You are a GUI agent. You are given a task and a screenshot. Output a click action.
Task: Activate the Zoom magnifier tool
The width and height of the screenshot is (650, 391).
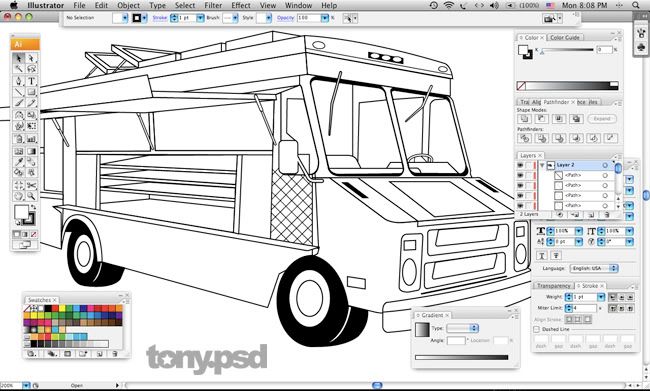(x=32, y=196)
